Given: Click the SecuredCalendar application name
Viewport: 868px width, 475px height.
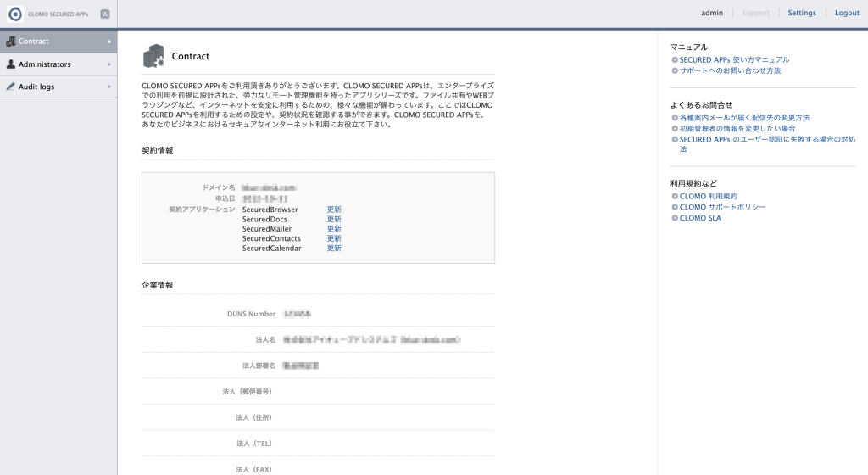Looking at the screenshot, I should (x=272, y=248).
